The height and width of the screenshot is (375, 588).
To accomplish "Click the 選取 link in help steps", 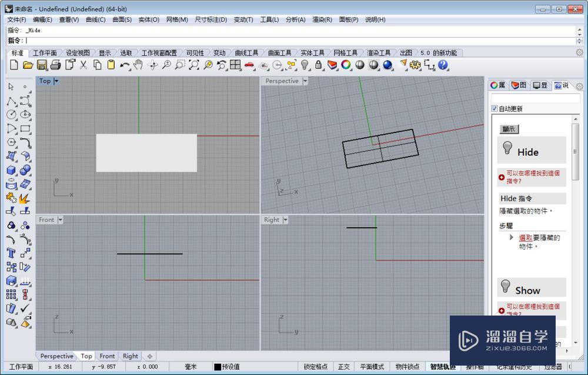I will pyautogui.click(x=525, y=238).
